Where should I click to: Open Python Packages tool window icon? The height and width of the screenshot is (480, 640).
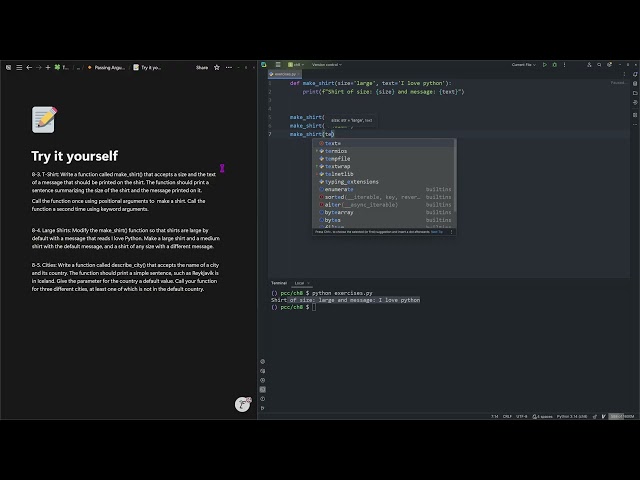tap(262, 371)
